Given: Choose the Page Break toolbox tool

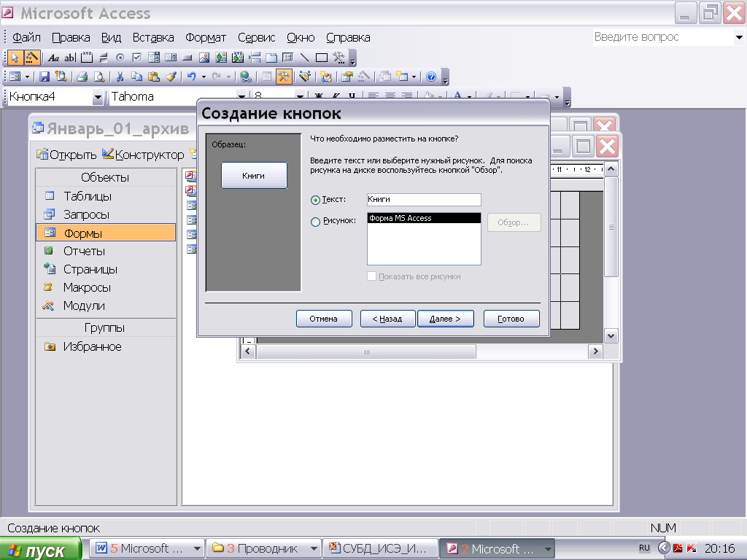Looking at the screenshot, I should click(255, 58).
